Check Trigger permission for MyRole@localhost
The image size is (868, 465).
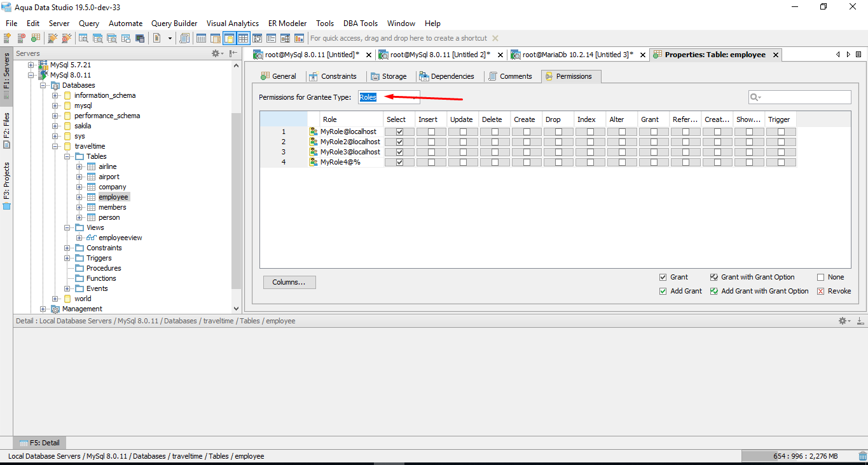(781, 131)
